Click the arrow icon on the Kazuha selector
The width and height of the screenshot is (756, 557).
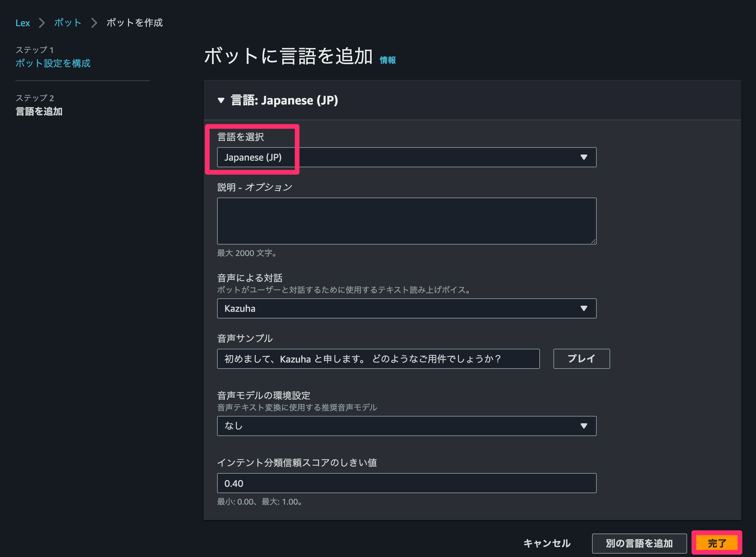pyautogui.click(x=584, y=308)
